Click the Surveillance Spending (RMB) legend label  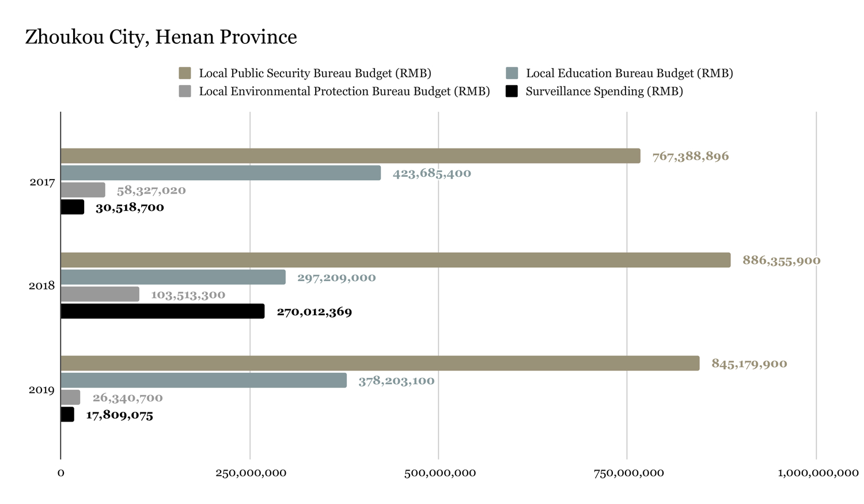pos(604,91)
